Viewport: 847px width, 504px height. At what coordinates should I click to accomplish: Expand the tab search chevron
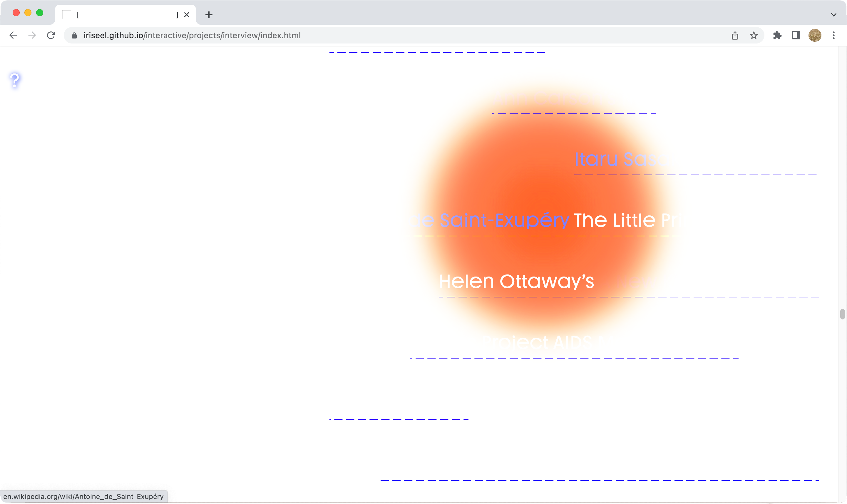[833, 15]
